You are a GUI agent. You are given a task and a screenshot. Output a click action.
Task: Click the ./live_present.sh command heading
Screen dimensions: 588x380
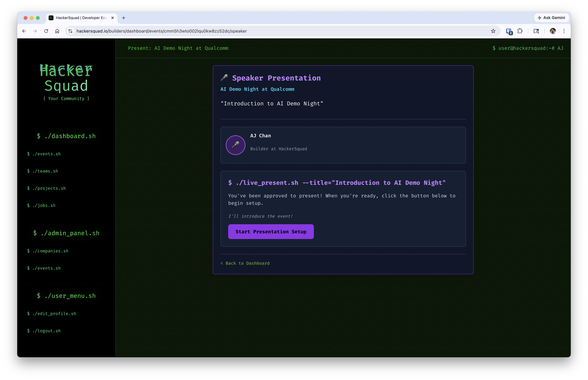(x=337, y=183)
